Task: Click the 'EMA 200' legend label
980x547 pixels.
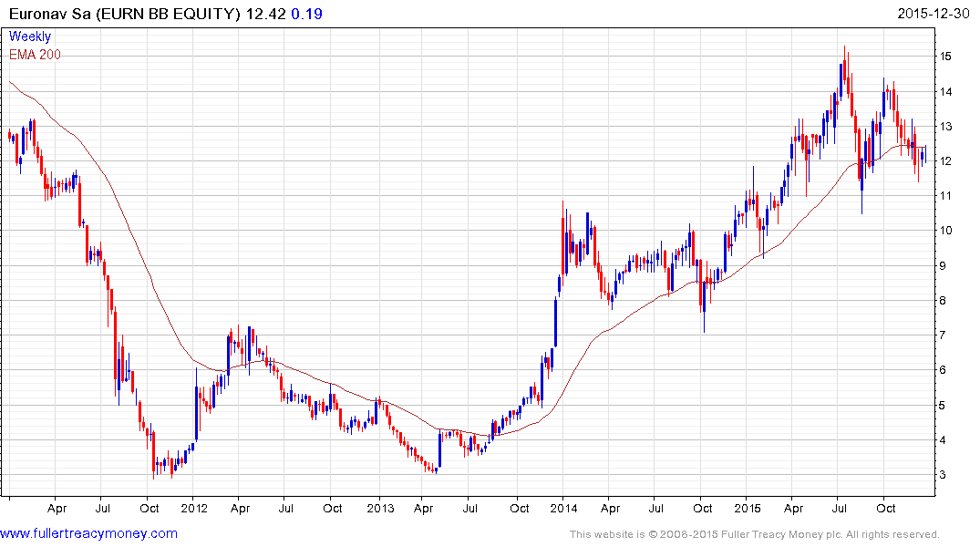Action: [x=35, y=55]
